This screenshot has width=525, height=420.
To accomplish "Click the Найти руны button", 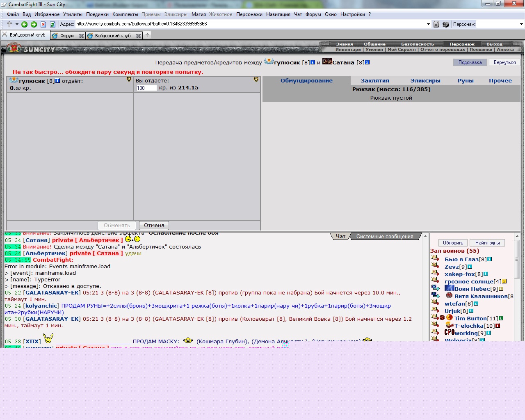I will tap(487, 243).
